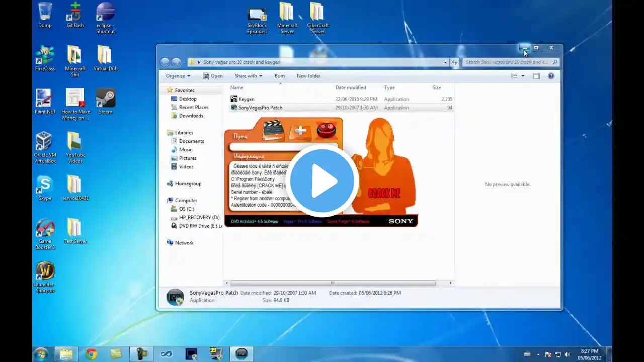Click the Burn toolbar button
The image size is (644, 362).
(x=280, y=76)
